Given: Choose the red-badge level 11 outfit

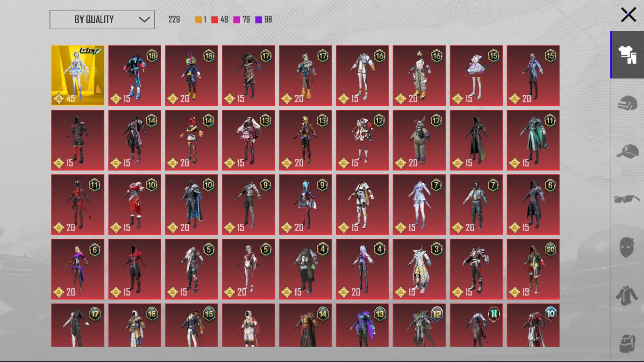Looking at the screenshot, I should point(476,325).
